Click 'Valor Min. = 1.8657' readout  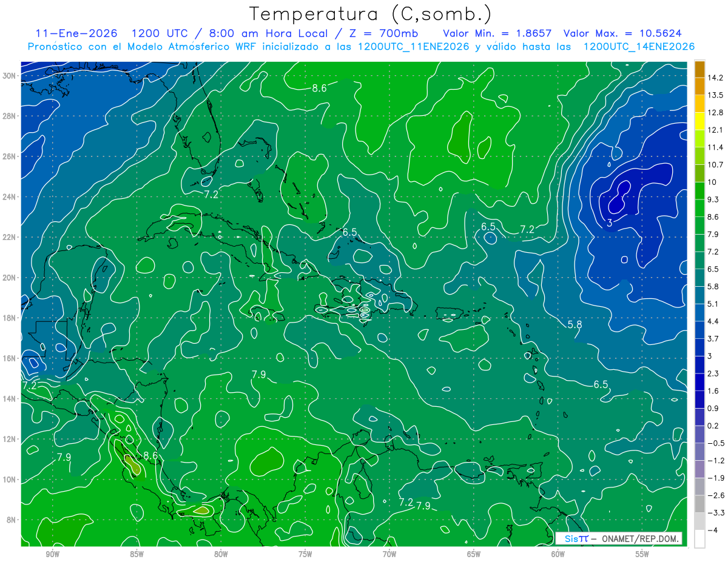tap(498, 33)
